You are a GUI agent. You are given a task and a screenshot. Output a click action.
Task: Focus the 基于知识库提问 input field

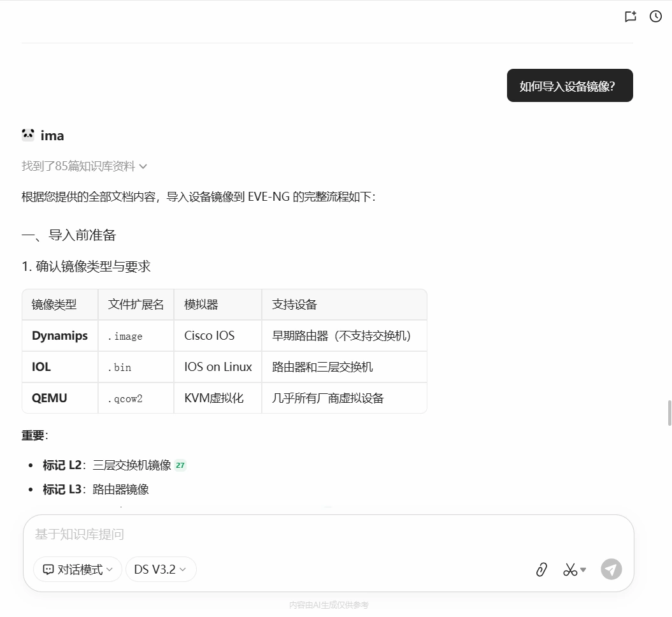318,534
